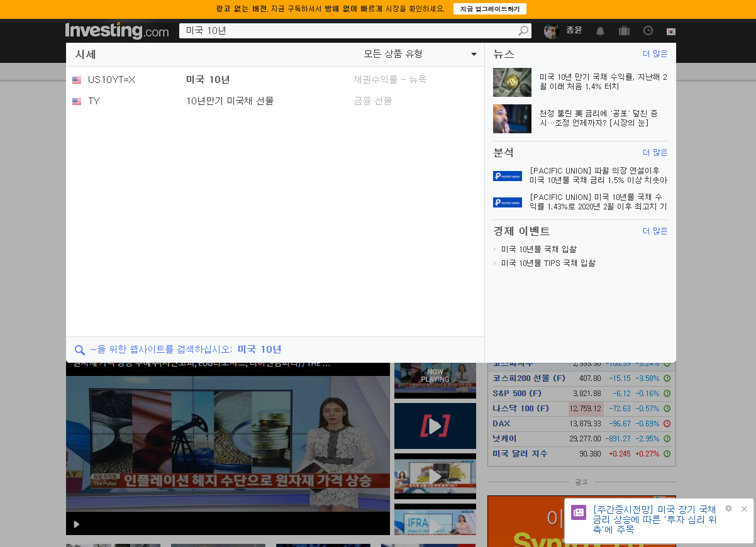
Task: Open notification popup settings gear
Action: click(728, 508)
